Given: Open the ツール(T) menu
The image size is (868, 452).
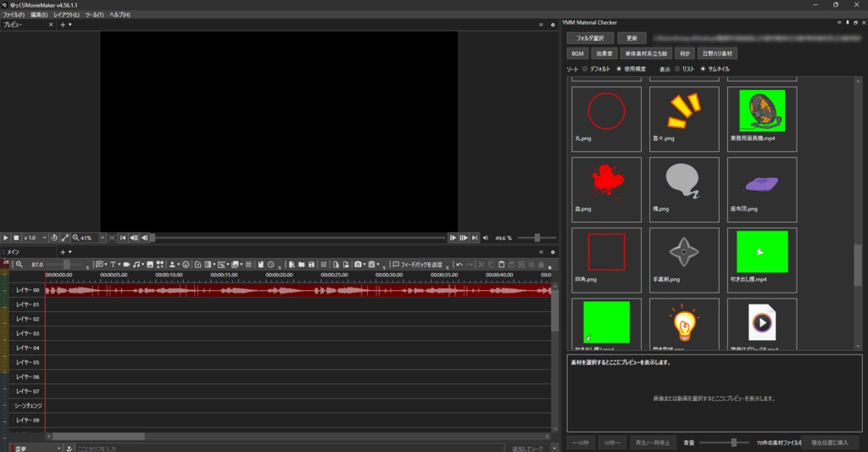Looking at the screenshot, I should (95, 15).
